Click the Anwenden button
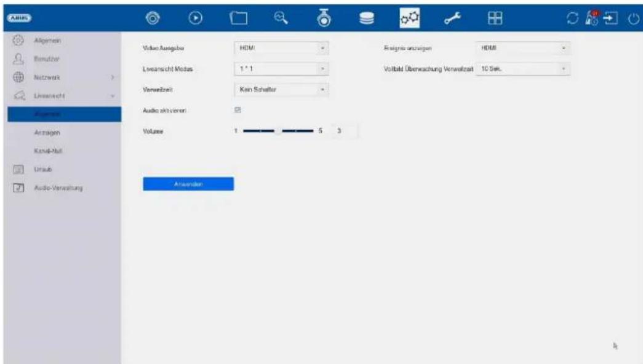Screen dimensions: 643x364 pos(188,184)
